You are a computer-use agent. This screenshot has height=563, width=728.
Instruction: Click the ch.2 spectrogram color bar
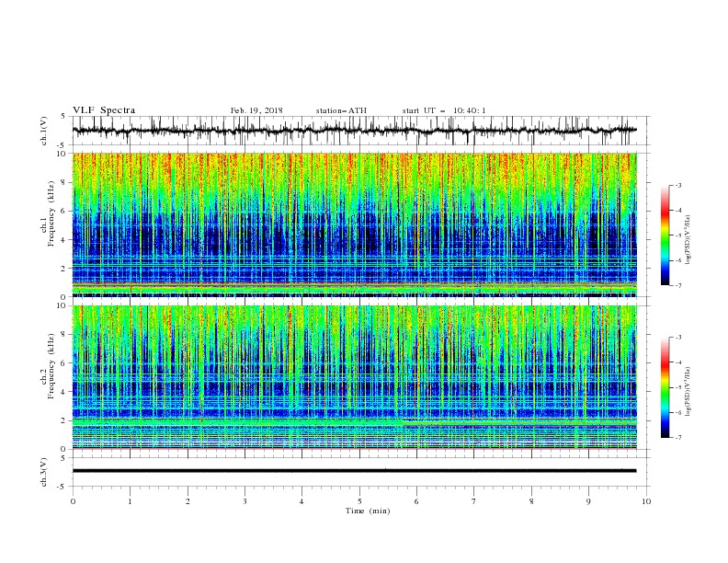click(x=665, y=387)
